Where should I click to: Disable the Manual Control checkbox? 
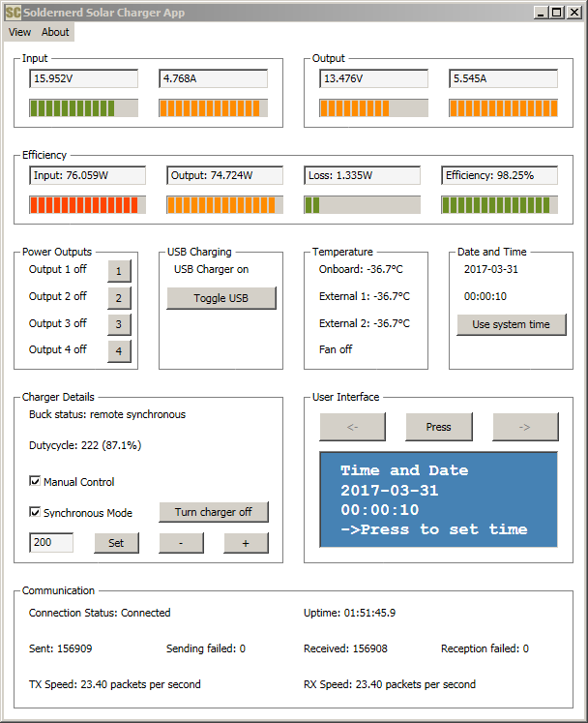36,482
